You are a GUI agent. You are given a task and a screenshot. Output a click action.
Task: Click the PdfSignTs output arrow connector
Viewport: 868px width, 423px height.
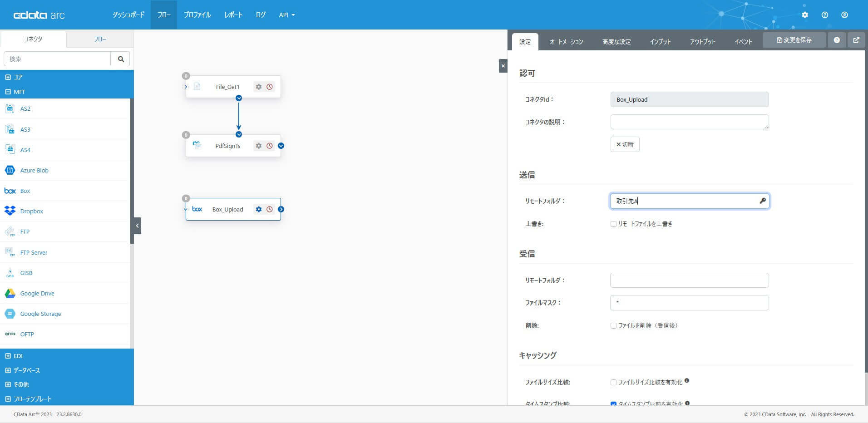281,146
